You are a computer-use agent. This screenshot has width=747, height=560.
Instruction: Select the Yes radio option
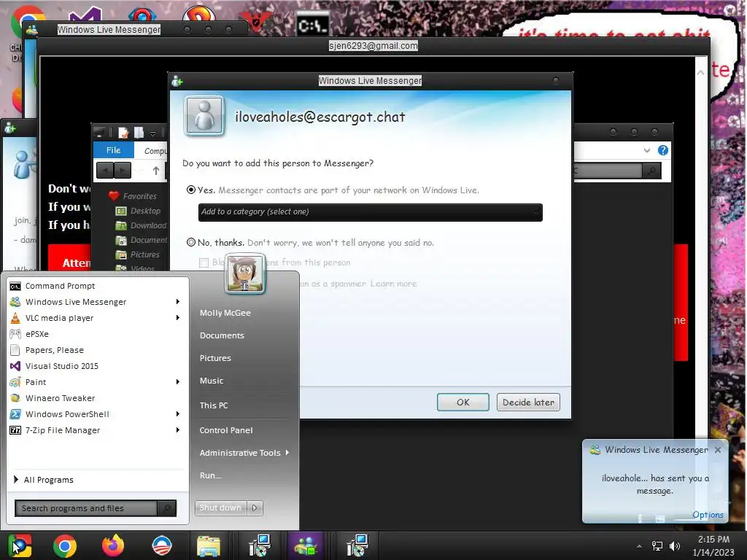(191, 190)
